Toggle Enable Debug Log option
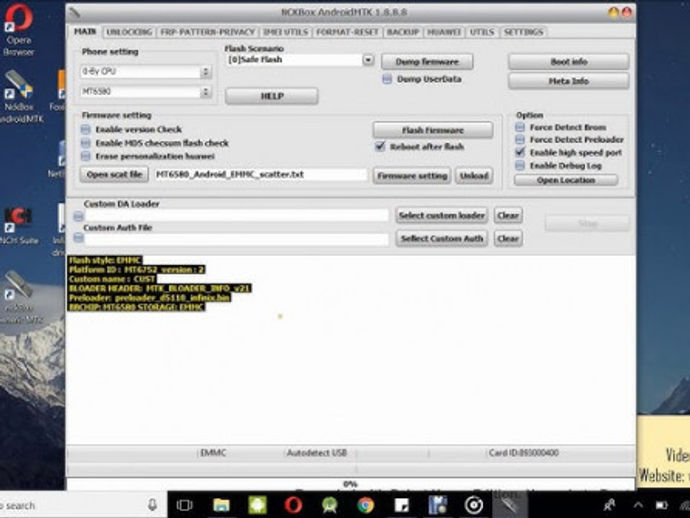The height and width of the screenshot is (518, 690). click(520, 165)
